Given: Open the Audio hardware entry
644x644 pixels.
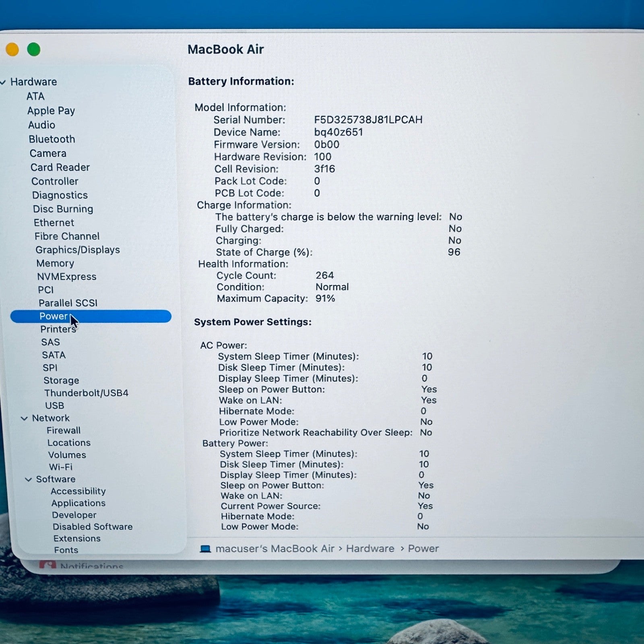Looking at the screenshot, I should tap(41, 125).
